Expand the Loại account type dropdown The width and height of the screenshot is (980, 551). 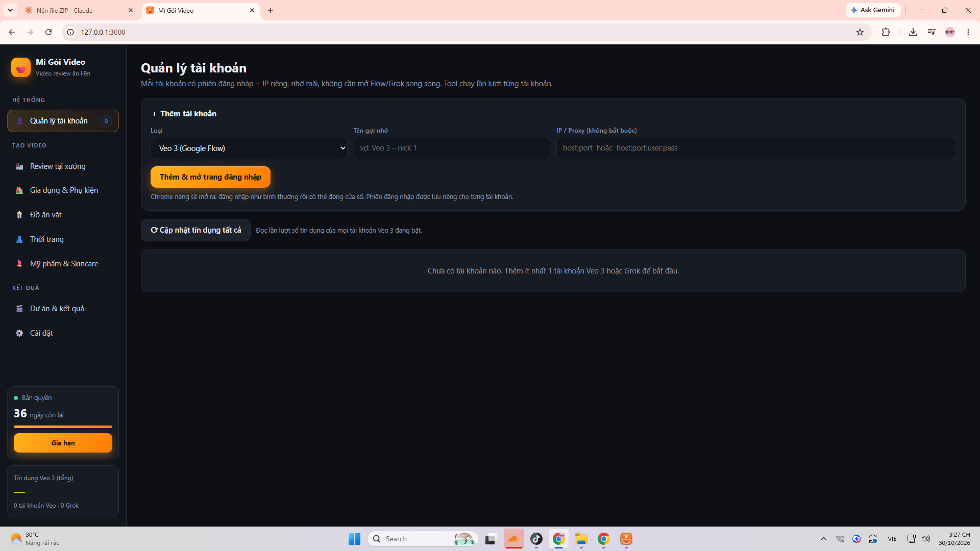pos(249,148)
